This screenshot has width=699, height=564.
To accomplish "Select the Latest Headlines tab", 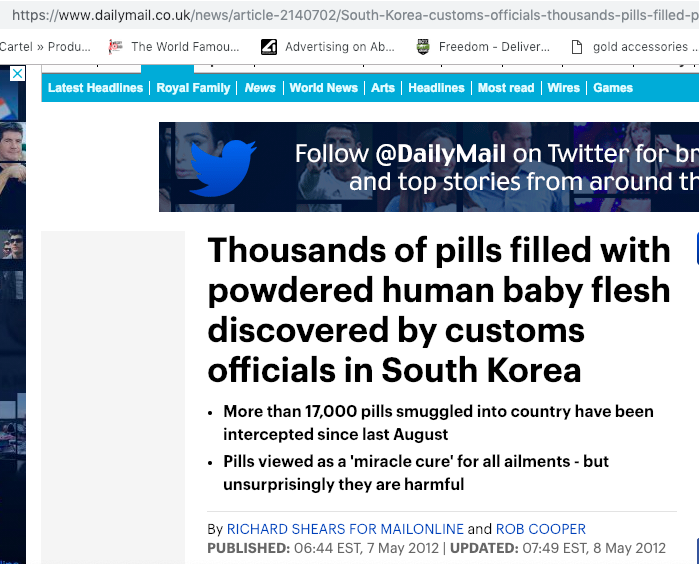I will pos(95,88).
